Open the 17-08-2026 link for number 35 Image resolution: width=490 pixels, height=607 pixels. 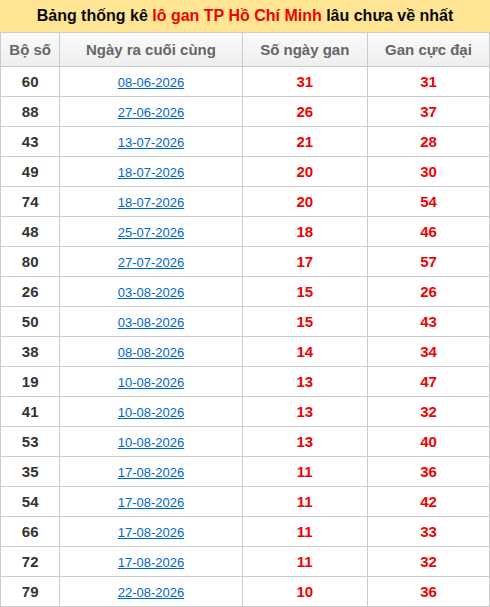tap(151, 472)
